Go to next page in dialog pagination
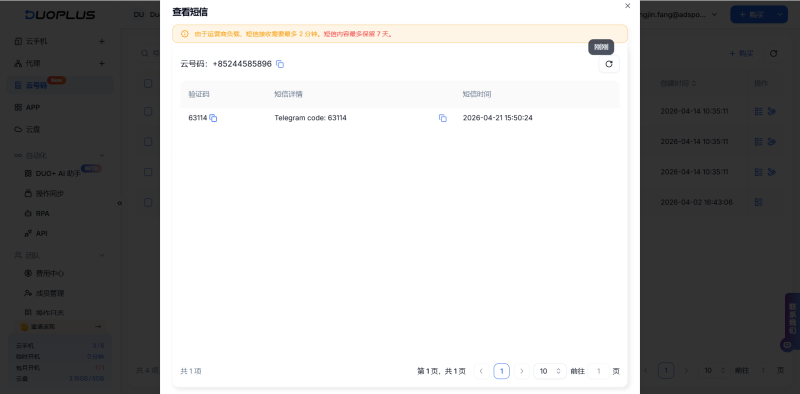Viewport: 800px width, 394px height. coord(521,371)
